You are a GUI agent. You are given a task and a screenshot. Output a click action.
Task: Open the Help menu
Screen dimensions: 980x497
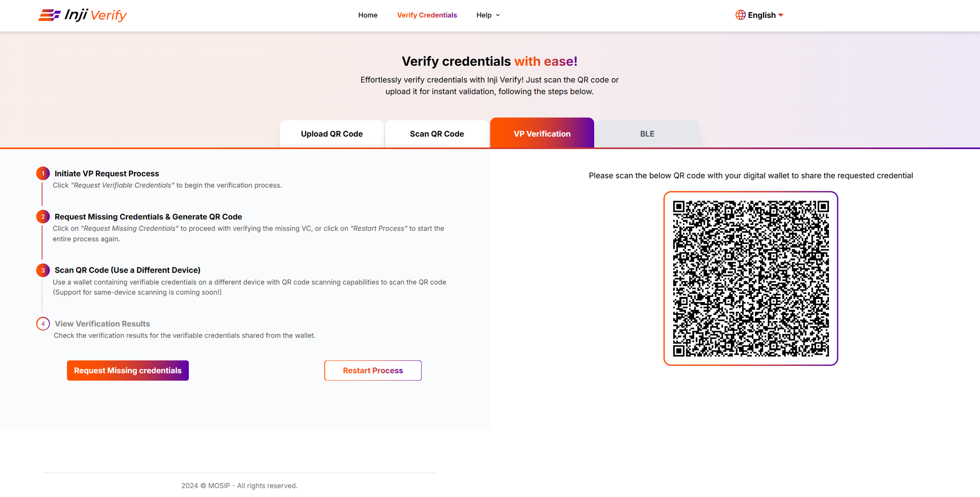click(x=484, y=15)
